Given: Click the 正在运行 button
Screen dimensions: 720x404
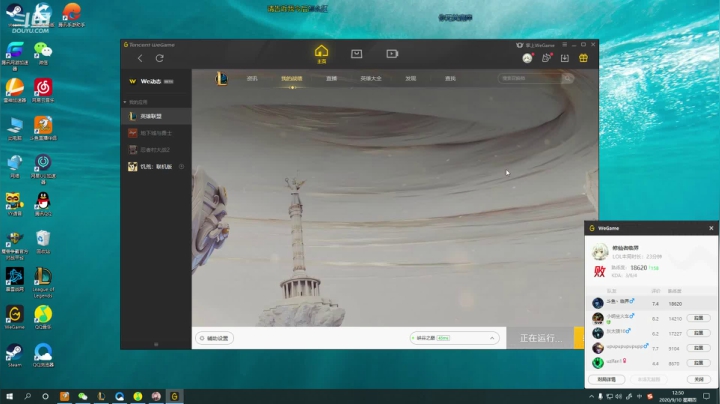Looking at the screenshot, I should click(x=540, y=338).
